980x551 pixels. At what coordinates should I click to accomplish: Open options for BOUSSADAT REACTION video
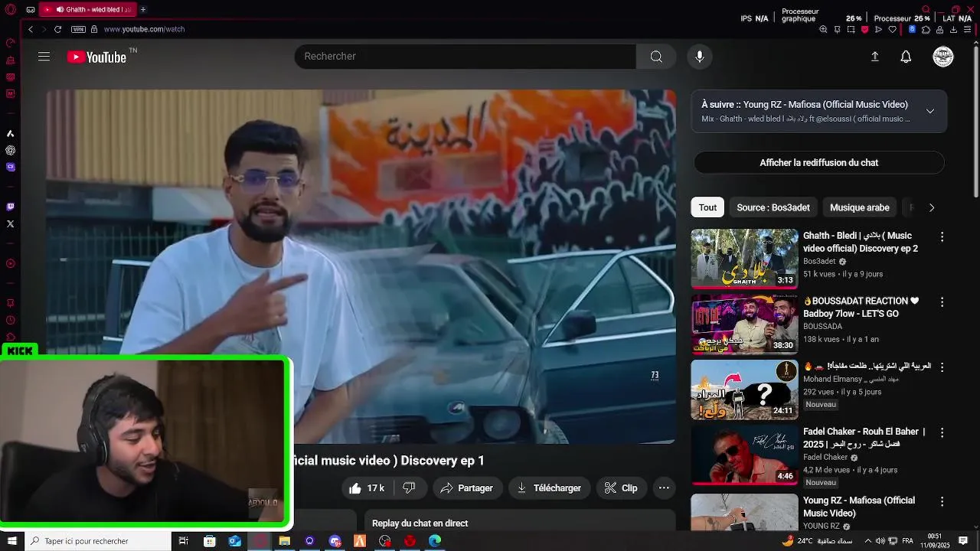[942, 302]
